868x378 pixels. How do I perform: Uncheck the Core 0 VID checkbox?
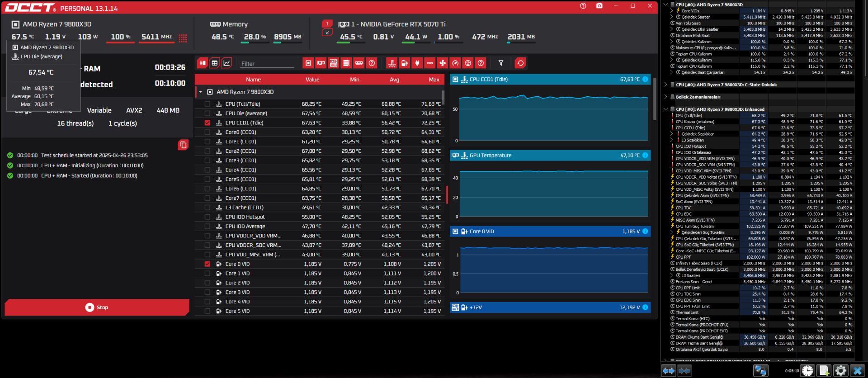click(207, 264)
